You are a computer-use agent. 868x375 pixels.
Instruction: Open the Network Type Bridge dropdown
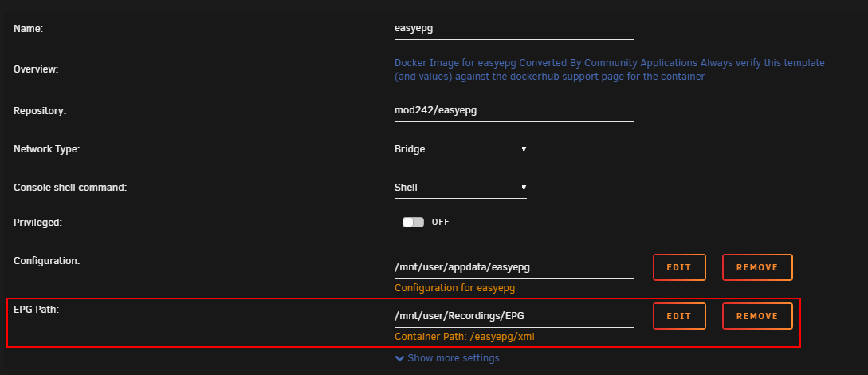[x=461, y=149]
